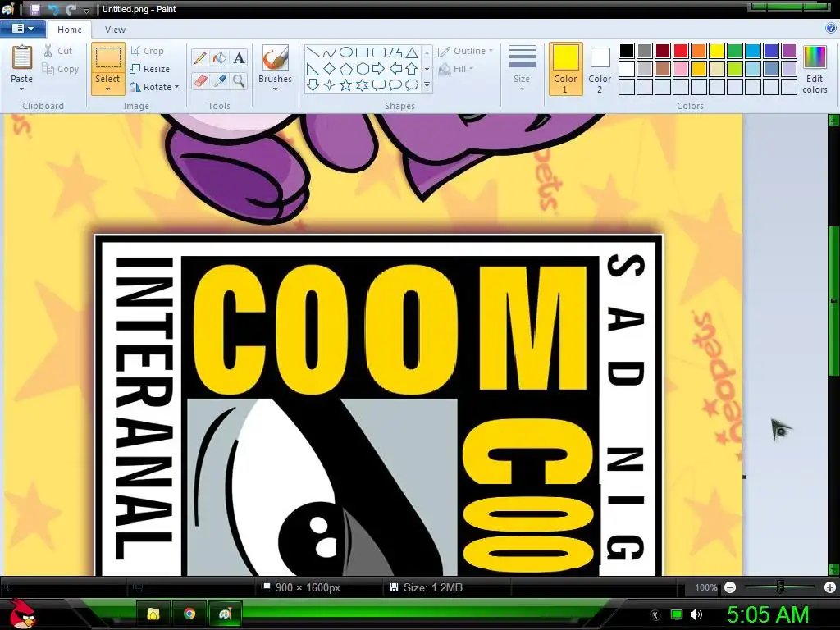840x630 pixels.
Task: Open file explorer folder in taskbar
Action: pos(153,614)
